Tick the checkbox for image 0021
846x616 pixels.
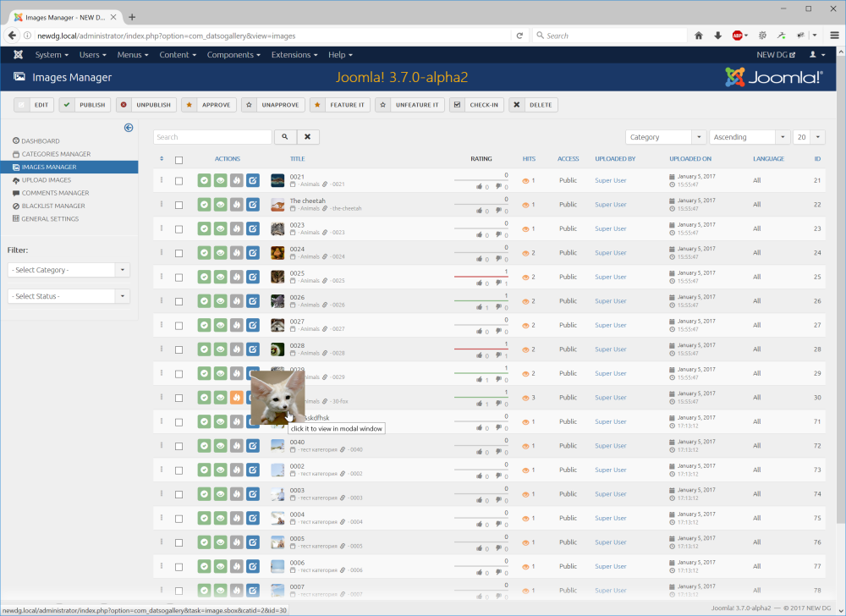(179, 181)
